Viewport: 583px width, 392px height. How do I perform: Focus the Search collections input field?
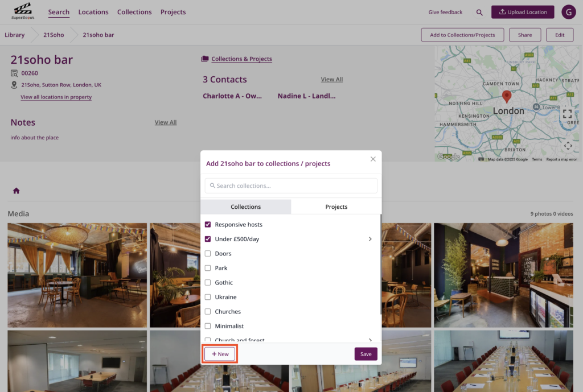[x=291, y=185]
